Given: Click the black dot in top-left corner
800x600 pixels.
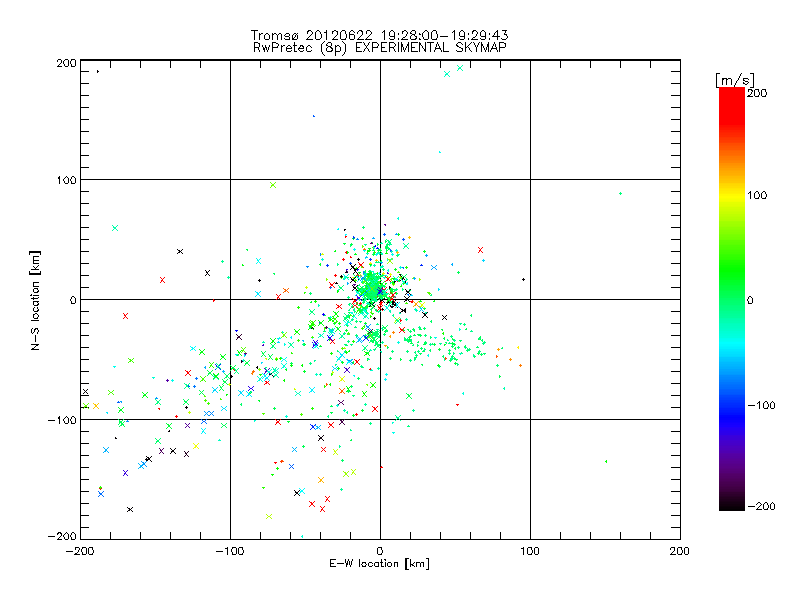Looking at the screenshot, I should [x=97, y=72].
